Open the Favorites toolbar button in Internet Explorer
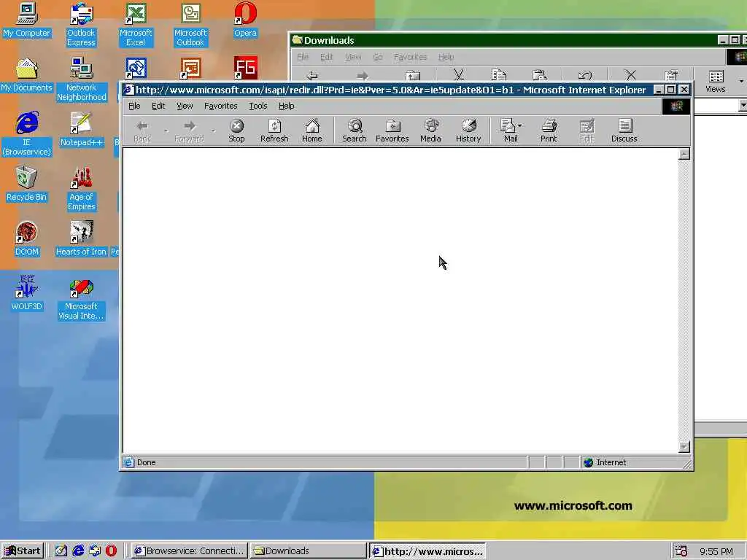This screenshot has width=747, height=560. coord(392,131)
